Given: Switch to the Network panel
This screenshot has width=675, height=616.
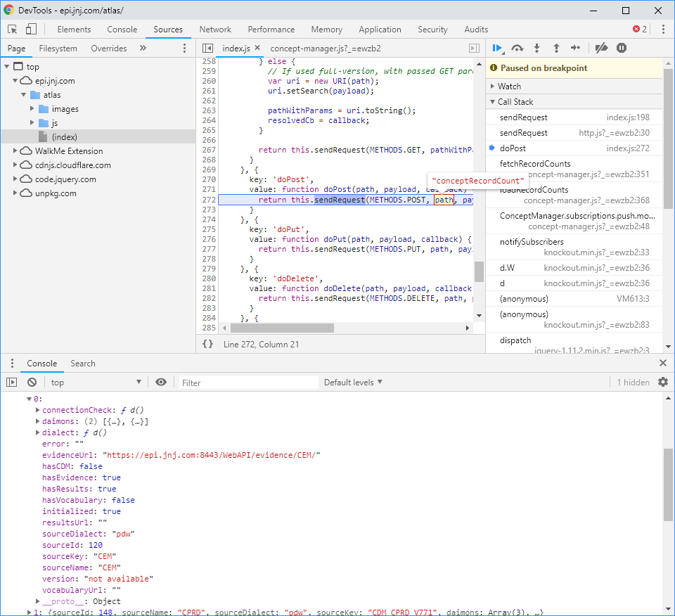Looking at the screenshot, I should click(214, 29).
